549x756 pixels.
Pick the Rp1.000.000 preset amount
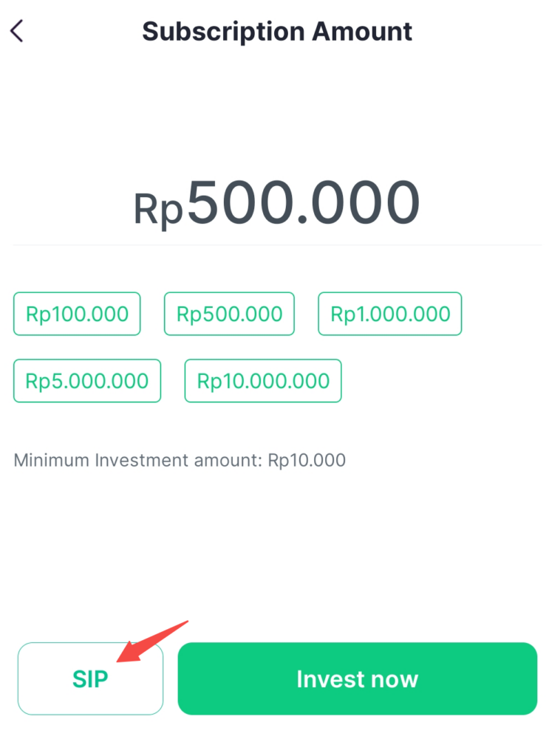click(390, 314)
